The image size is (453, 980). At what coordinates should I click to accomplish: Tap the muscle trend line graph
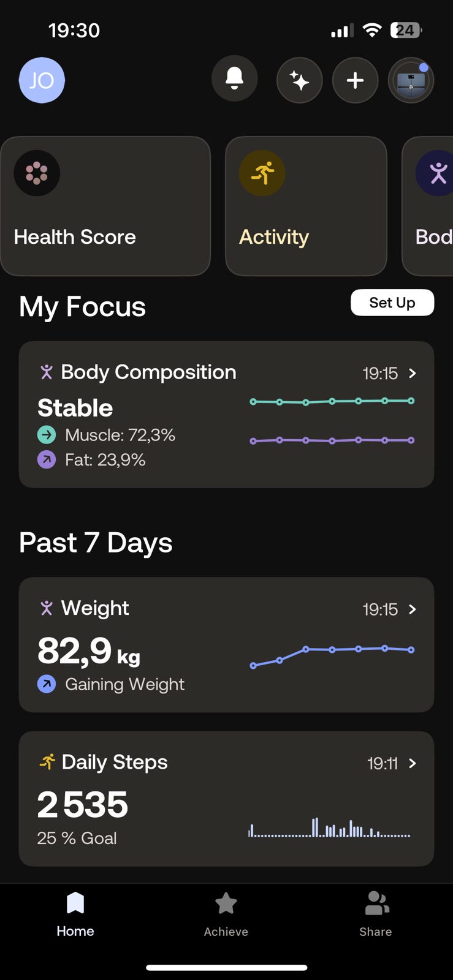tap(332, 402)
